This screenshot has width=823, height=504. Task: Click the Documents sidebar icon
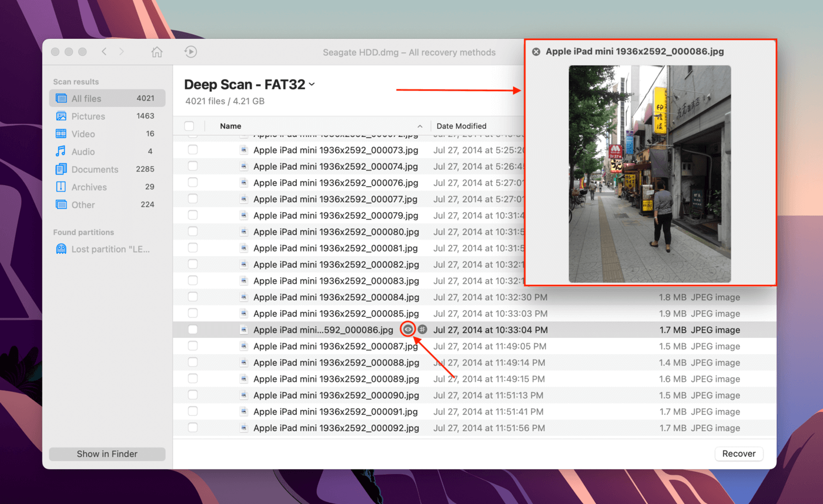61,169
